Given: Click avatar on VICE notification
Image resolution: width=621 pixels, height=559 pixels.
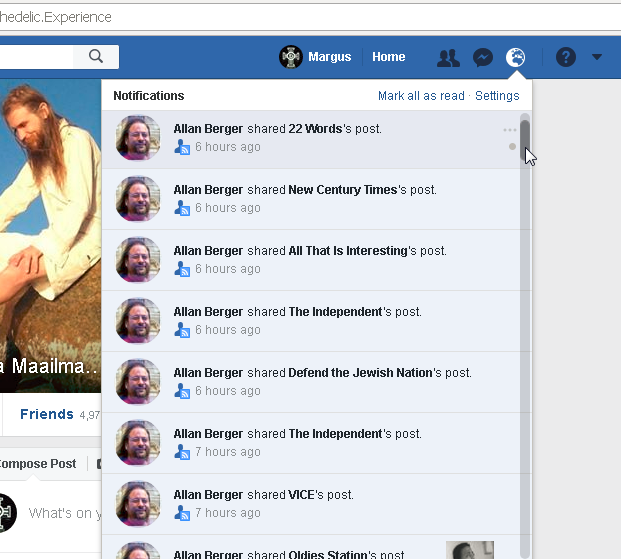Looking at the screenshot, I should [138, 504].
